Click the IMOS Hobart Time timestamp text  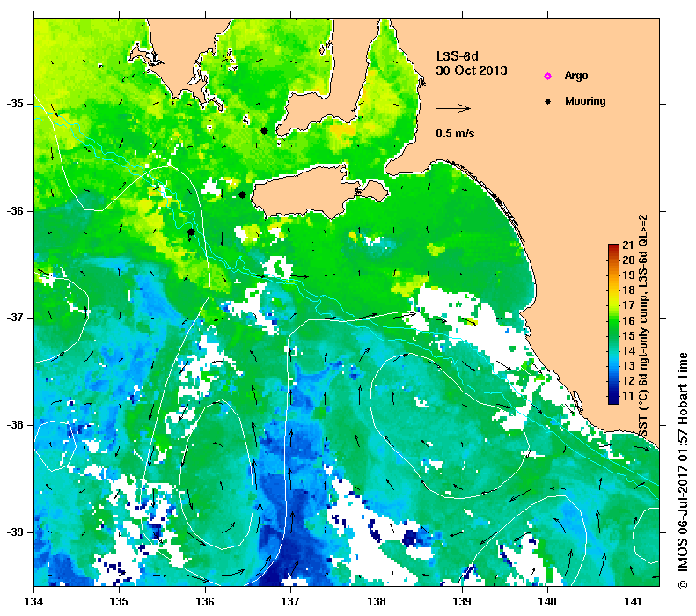pos(682,464)
